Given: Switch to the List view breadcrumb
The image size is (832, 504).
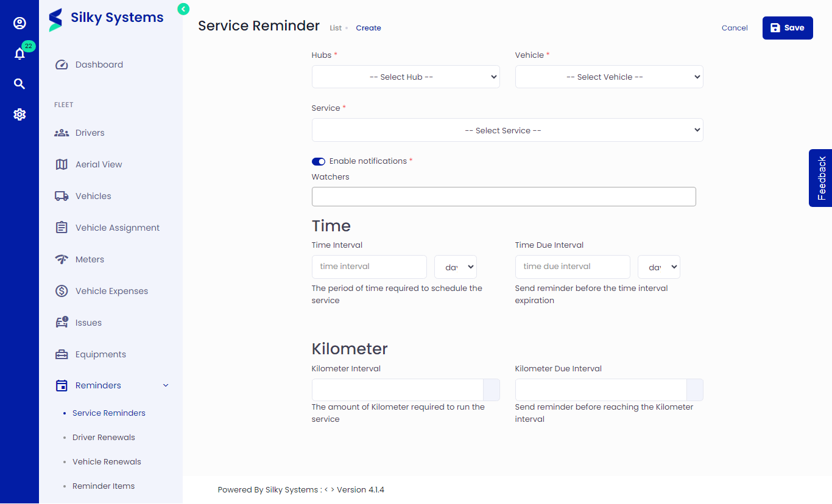Looking at the screenshot, I should point(334,27).
